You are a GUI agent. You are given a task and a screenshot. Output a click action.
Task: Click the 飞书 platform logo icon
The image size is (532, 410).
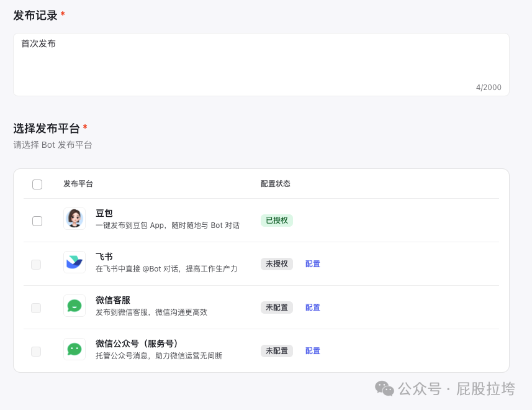point(74,262)
